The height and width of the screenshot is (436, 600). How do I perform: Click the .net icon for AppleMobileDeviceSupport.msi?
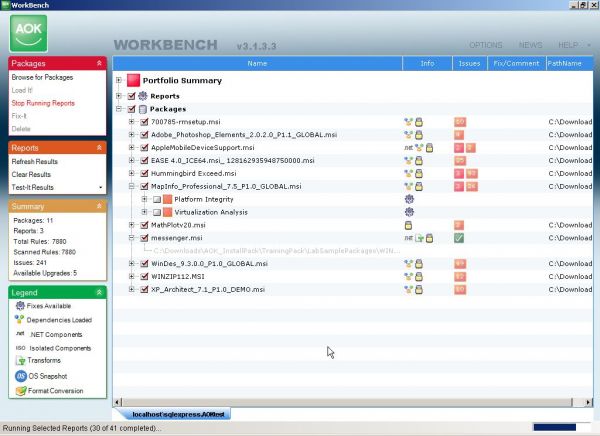coord(409,148)
